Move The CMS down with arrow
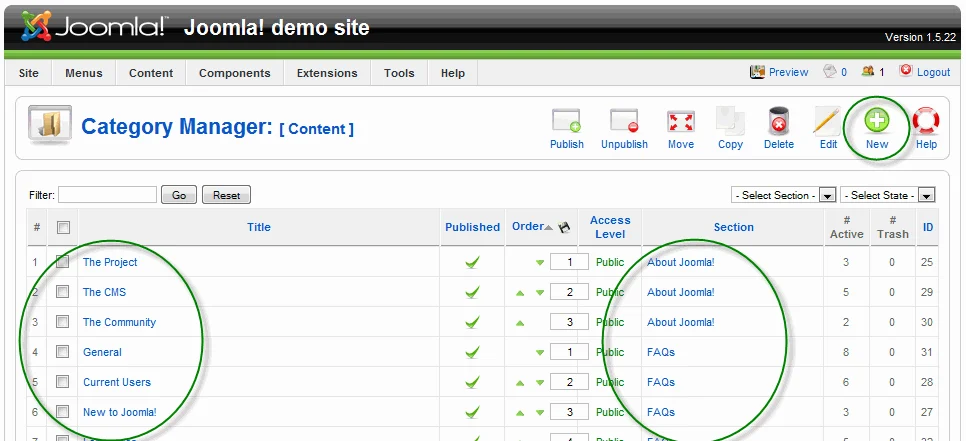966x441 pixels. (540, 293)
